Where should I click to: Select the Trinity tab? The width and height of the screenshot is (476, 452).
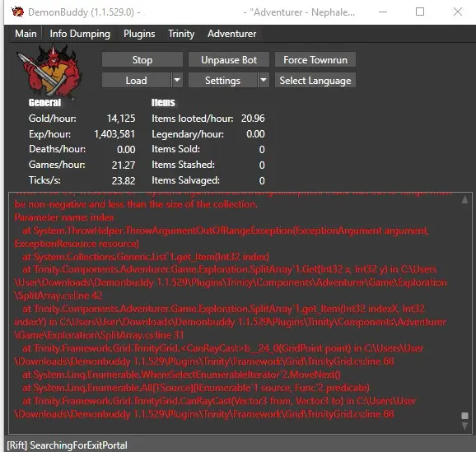[x=181, y=34]
